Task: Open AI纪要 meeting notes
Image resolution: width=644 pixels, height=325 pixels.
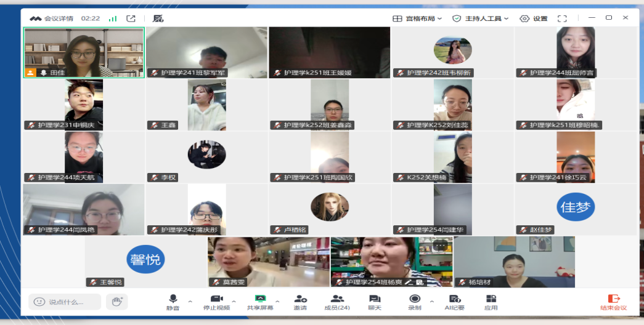Action: coord(454,302)
